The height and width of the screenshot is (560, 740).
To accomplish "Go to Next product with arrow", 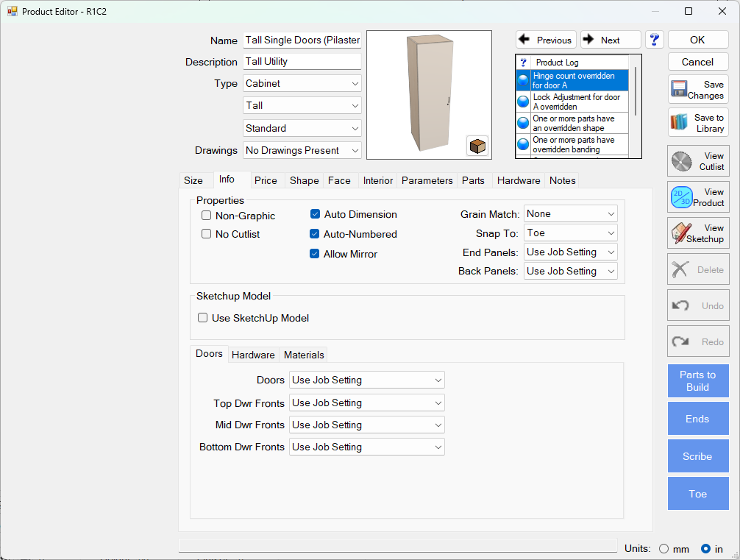I will click(610, 40).
